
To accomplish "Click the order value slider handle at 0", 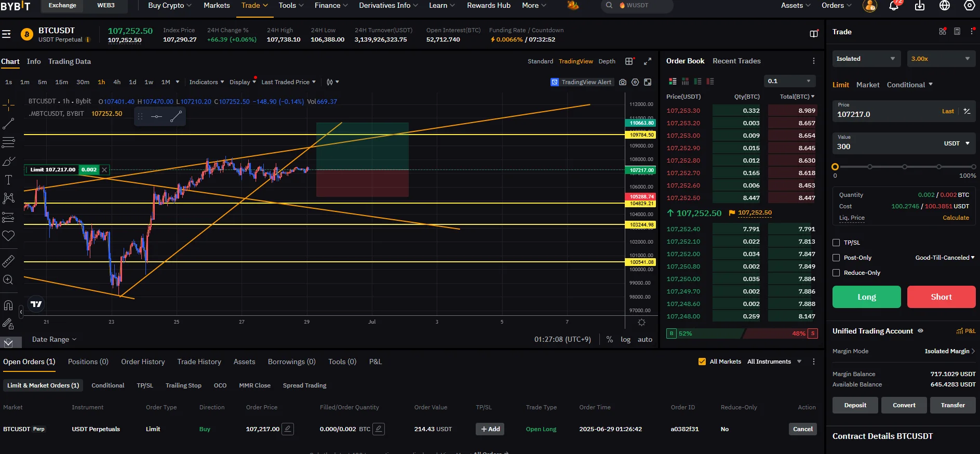I will 835,167.
